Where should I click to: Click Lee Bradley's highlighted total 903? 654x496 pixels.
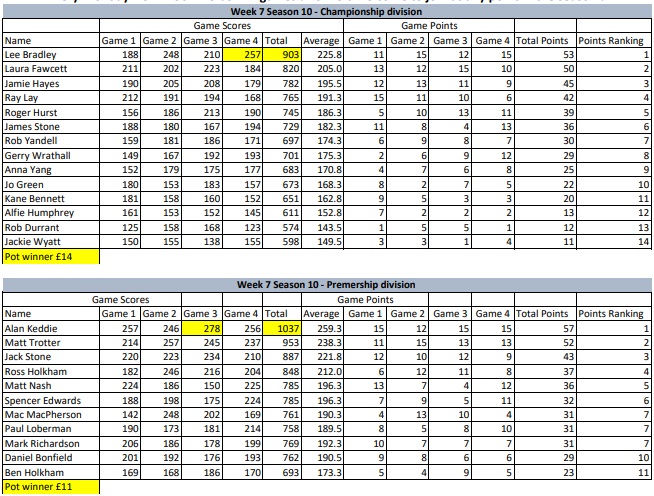point(282,55)
